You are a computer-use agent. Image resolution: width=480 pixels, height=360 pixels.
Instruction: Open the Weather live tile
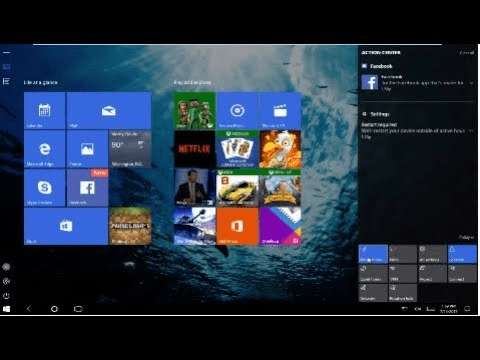(x=130, y=149)
